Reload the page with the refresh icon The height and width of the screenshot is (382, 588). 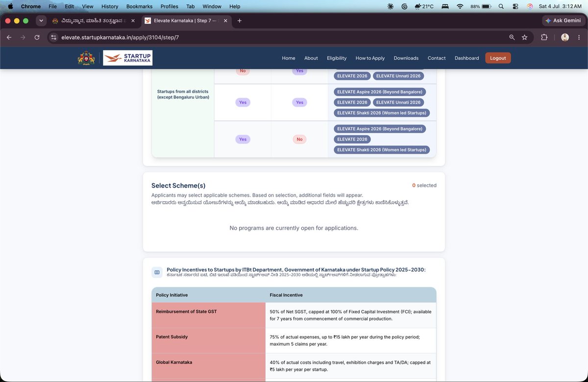37,37
